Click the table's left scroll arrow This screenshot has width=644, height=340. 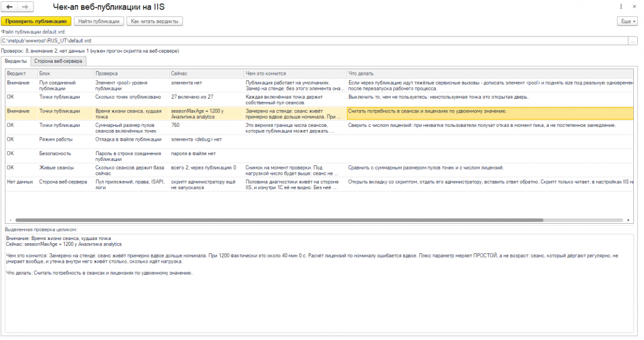(10, 220)
